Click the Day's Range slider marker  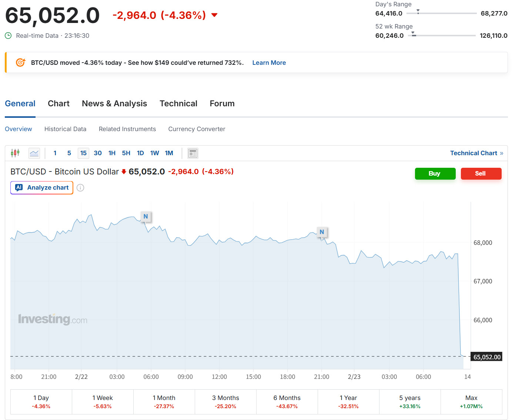pos(418,11)
